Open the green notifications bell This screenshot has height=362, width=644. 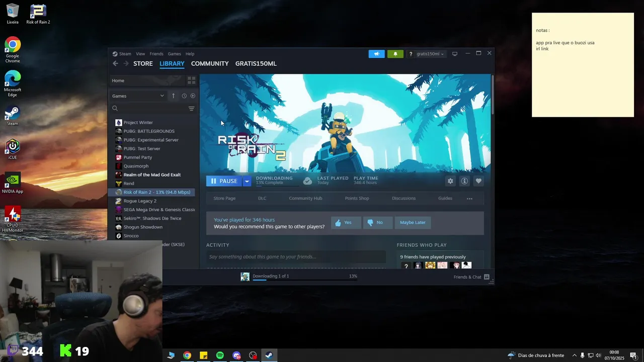(x=395, y=54)
